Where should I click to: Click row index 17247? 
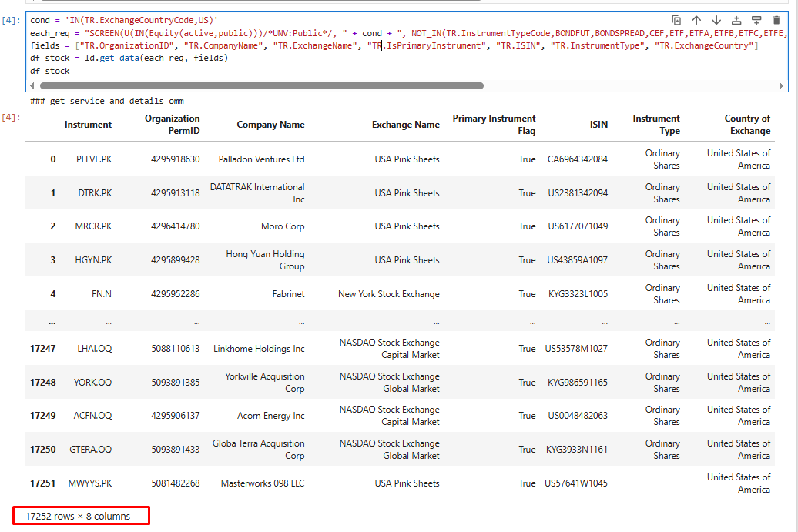(43, 349)
